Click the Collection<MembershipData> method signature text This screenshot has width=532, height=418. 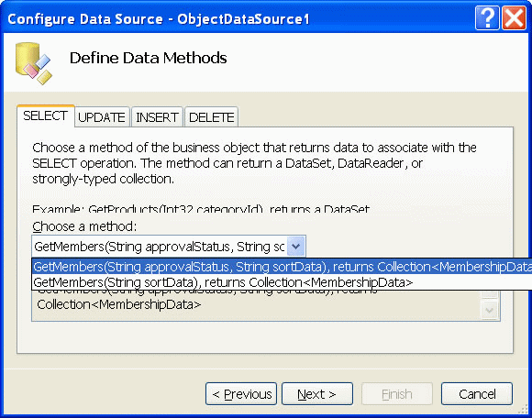119,304
